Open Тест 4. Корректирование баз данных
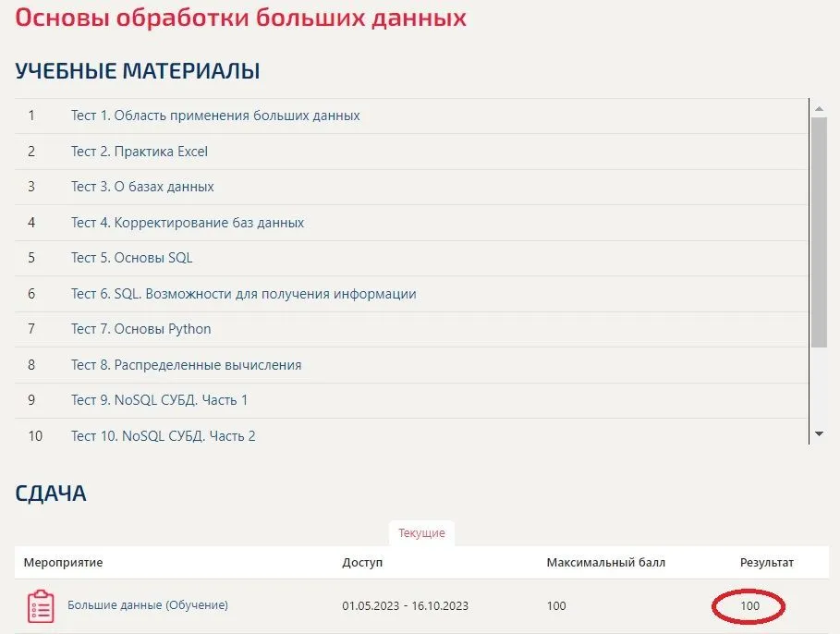 click(x=188, y=223)
